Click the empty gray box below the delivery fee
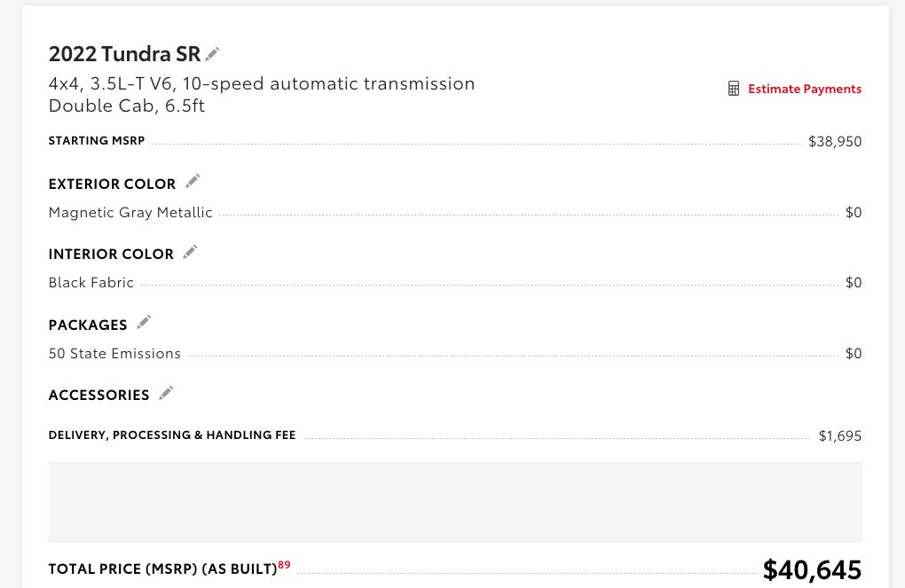Viewport: 905px width, 588px height. point(454,501)
